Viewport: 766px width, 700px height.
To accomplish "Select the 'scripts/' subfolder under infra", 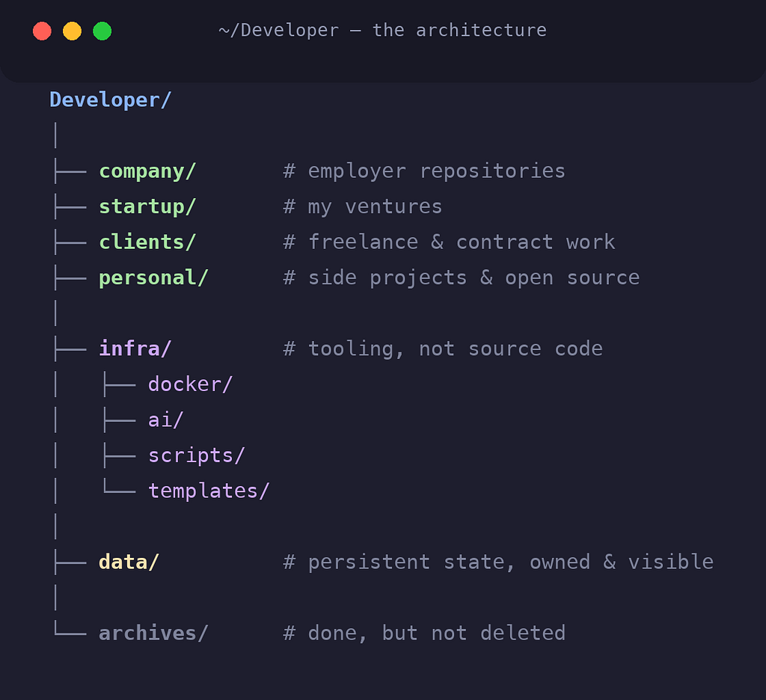I will pyautogui.click(x=197, y=455).
